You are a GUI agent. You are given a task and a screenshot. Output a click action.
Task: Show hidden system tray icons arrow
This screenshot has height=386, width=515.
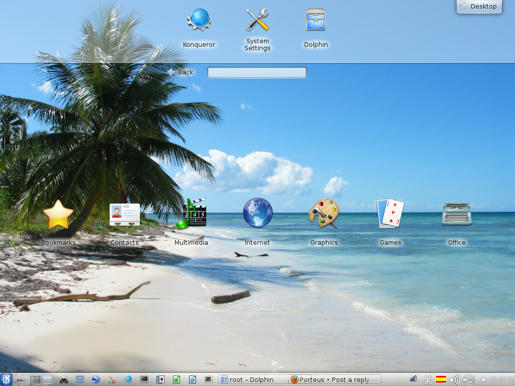pos(483,380)
